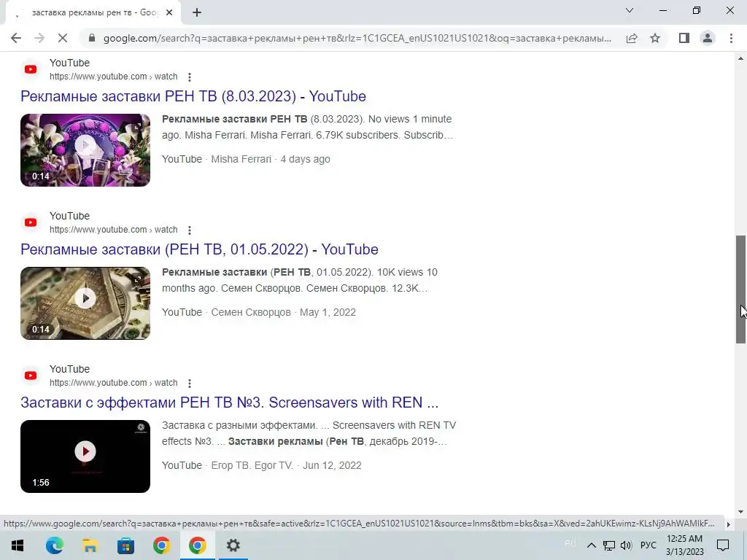Click the youtube.com URL above 8.03.2023 result
Viewport: 747px width, 560px height.
[113, 77]
